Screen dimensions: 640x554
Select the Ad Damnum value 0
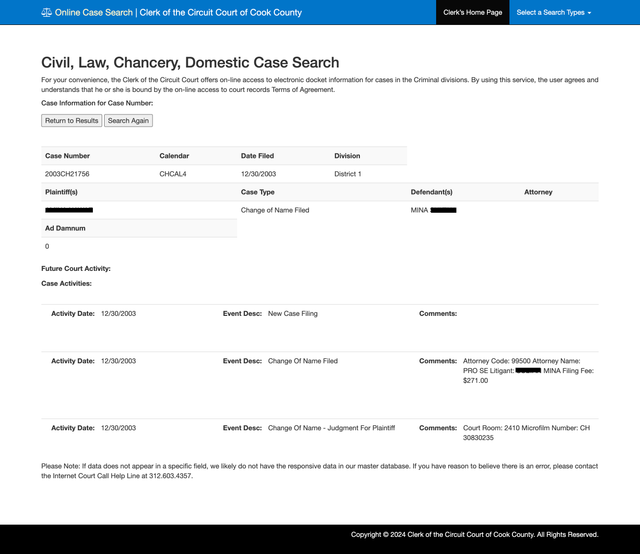click(x=47, y=246)
